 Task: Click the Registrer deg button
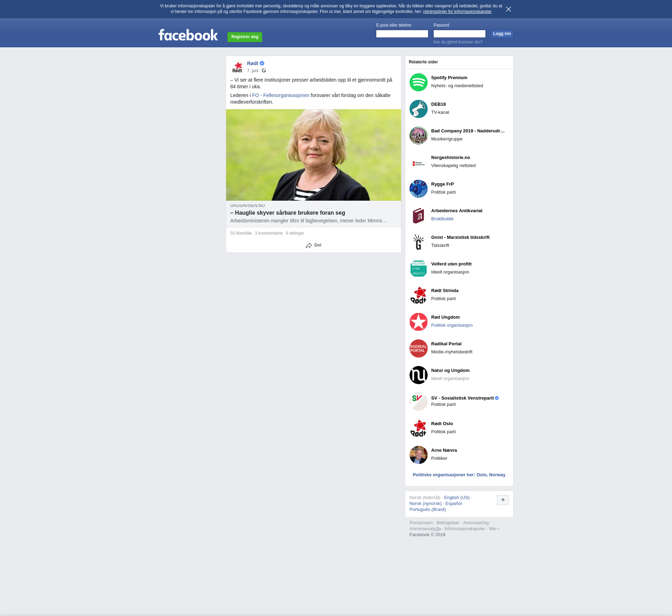pyautogui.click(x=245, y=37)
